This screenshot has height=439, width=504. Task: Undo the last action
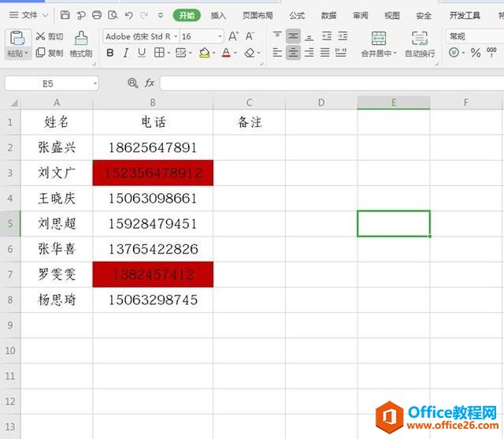click(x=129, y=15)
